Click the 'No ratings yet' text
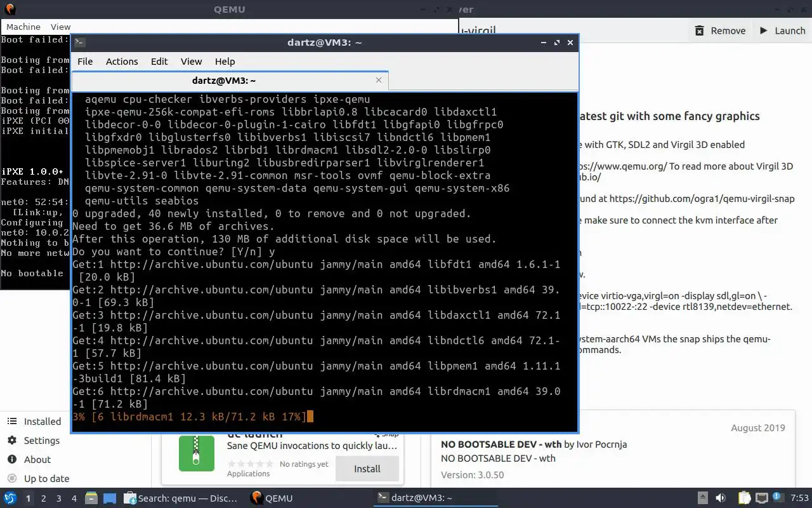Viewport: 812px width, 508px height. pos(304,464)
